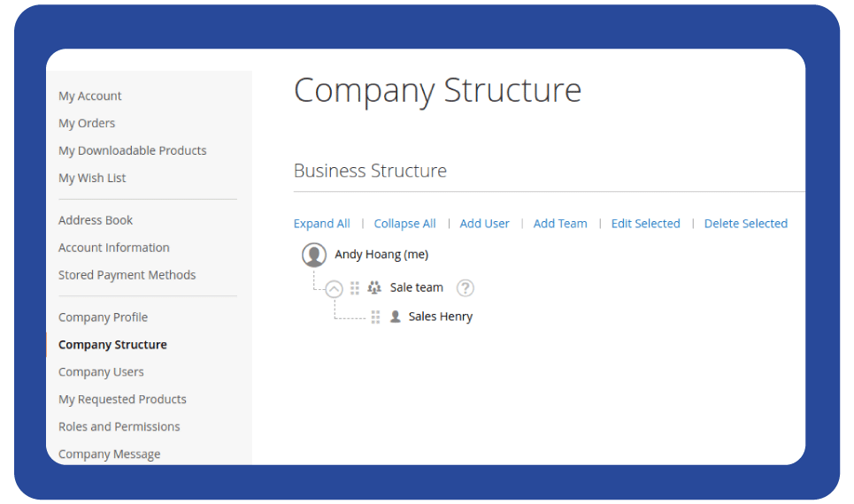Open My Orders in the sidebar
The height and width of the screenshot is (504, 854).
pyautogui.click(x=87, y=124)
